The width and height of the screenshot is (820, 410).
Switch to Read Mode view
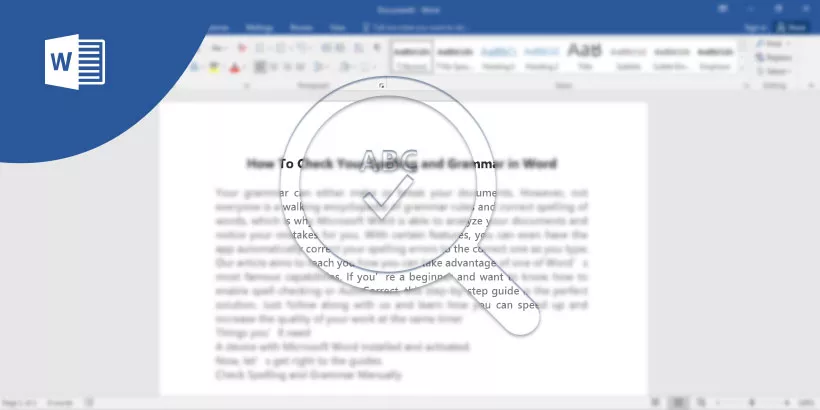click(x=655, y=403)
